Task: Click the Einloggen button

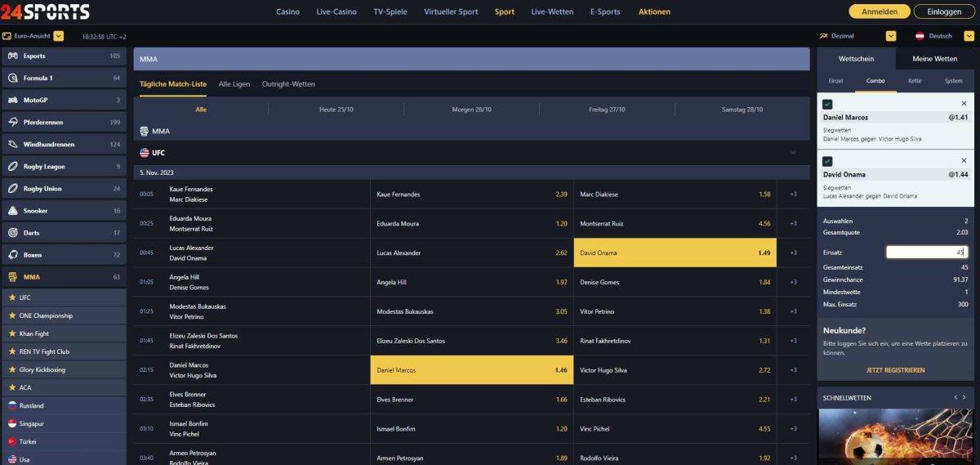Action: pos(943,11)
